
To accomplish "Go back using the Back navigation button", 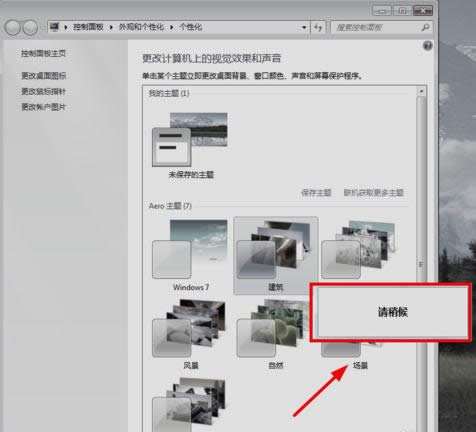I will [x=13, y=28].
